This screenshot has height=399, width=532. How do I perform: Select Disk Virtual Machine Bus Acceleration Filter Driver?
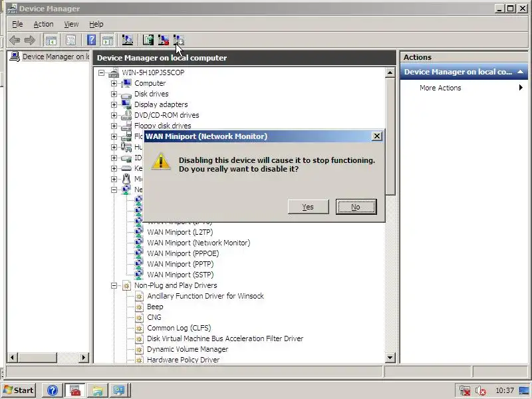225,338
